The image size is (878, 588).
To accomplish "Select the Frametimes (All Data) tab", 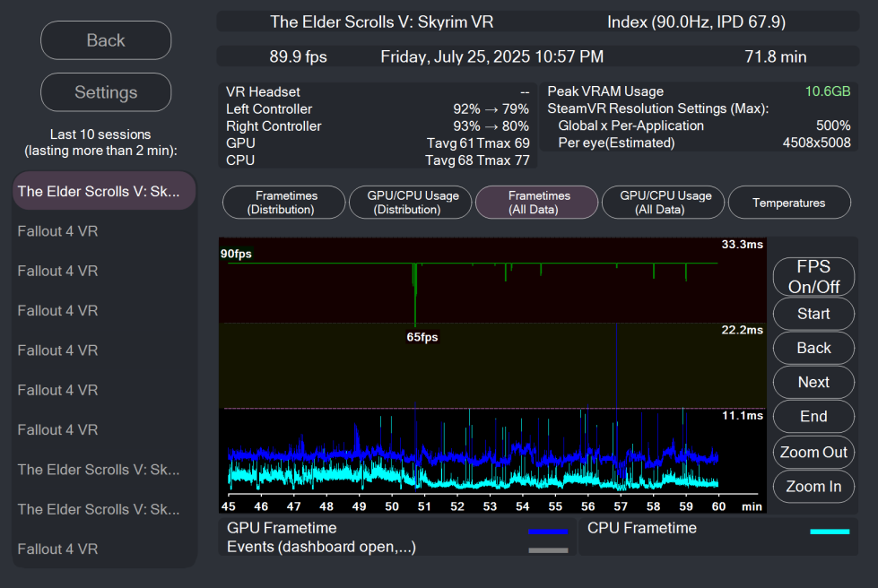I will tap(536, 203).
